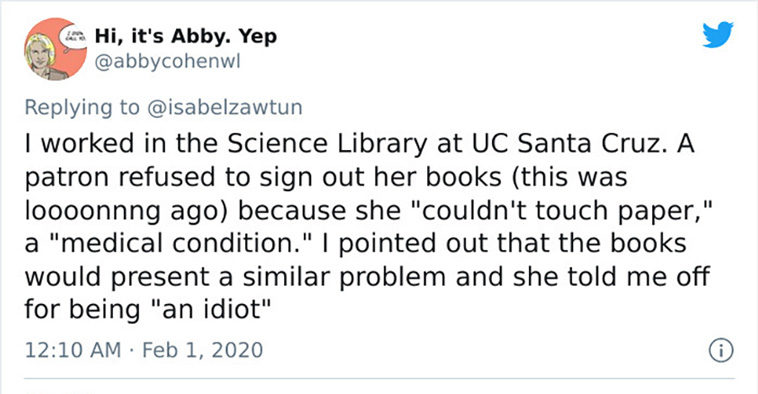Click the Feb 1, 2020 date

[x=203, y=350]
